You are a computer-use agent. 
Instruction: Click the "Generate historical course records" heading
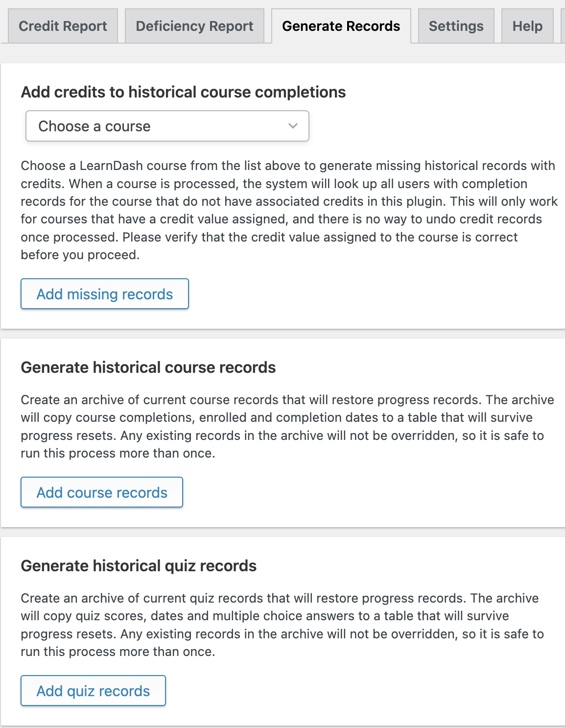(148, 367)
